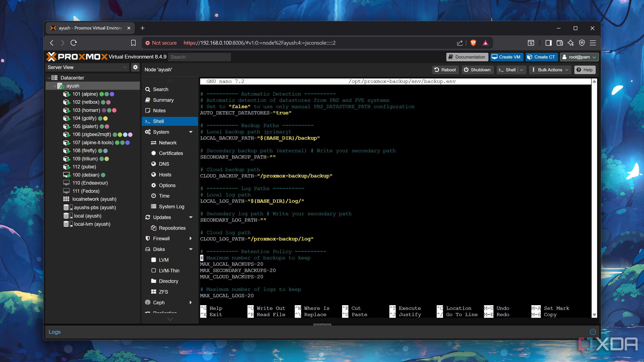Viewport: 644px width, 362px height.
Task: Open the Brave VPN shield icon
Action: coord(582,43)
